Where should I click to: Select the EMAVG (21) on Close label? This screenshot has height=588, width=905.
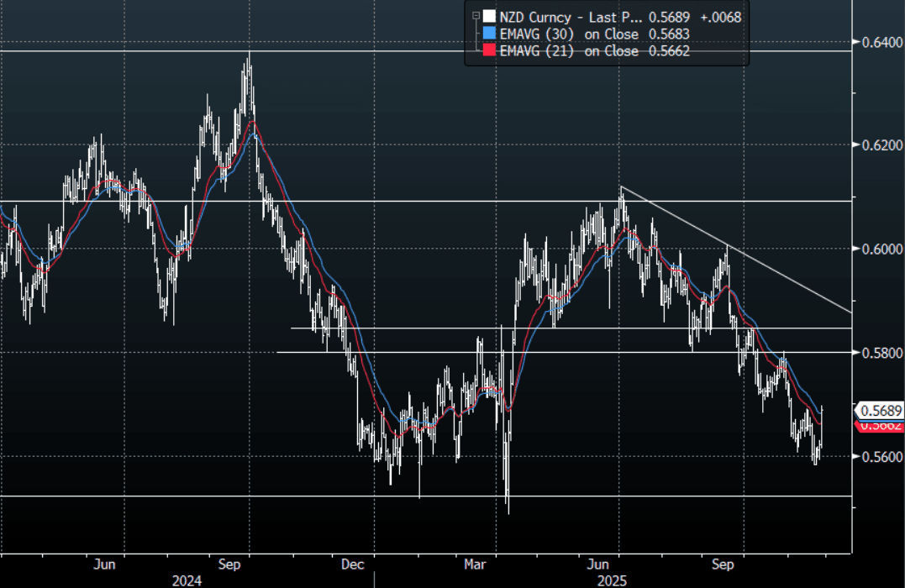click(569, 51)
